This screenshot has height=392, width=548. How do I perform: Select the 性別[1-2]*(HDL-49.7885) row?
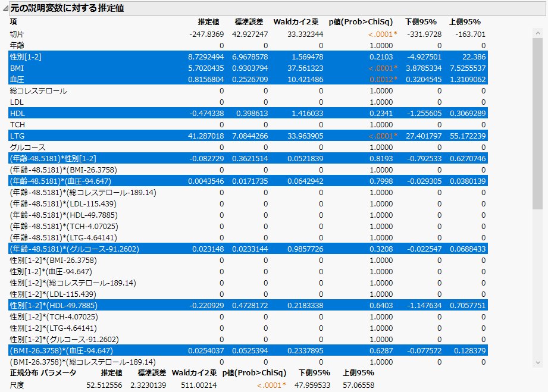[x=248, y=305]
